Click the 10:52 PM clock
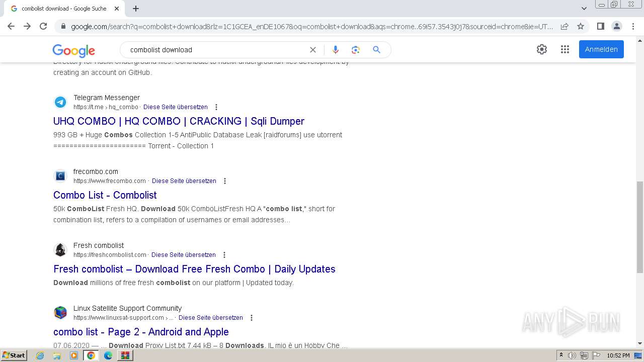The width and height of the screenshot is (644, 362). tap(618, 355)
